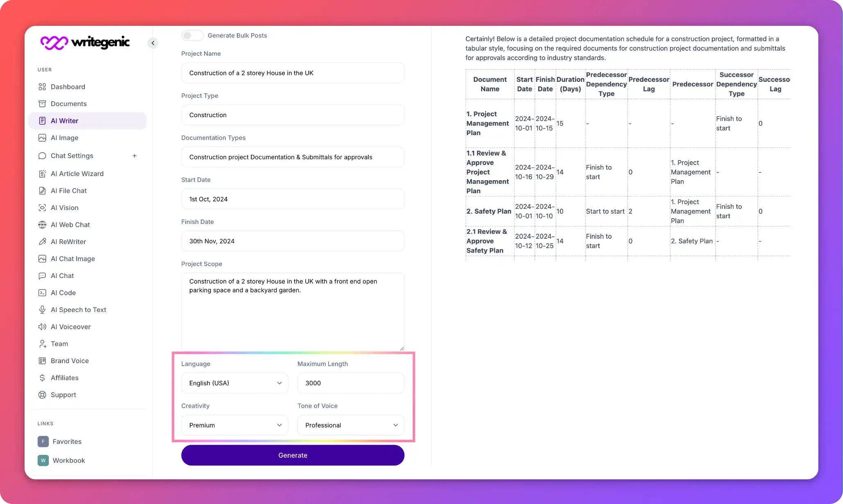Open the Brand Voice settings
The height and width of the screenshot is (504, 843).
coord(70,360)
